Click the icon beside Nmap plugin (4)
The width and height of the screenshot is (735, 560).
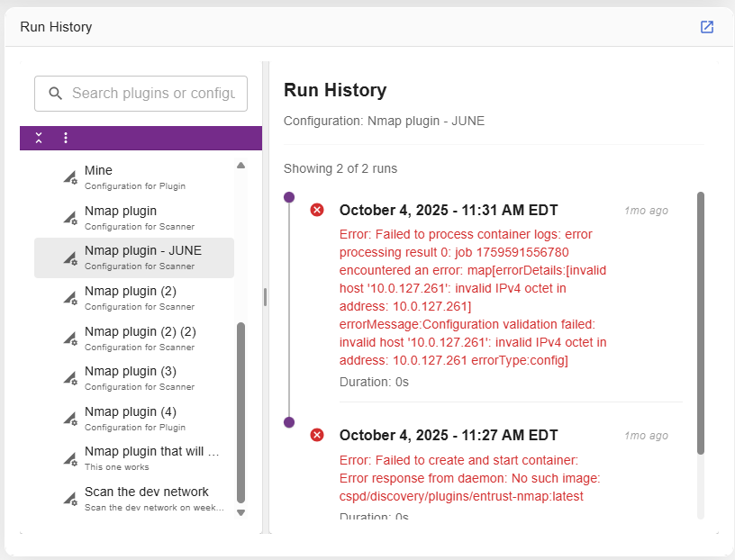[x=69, y=419]
